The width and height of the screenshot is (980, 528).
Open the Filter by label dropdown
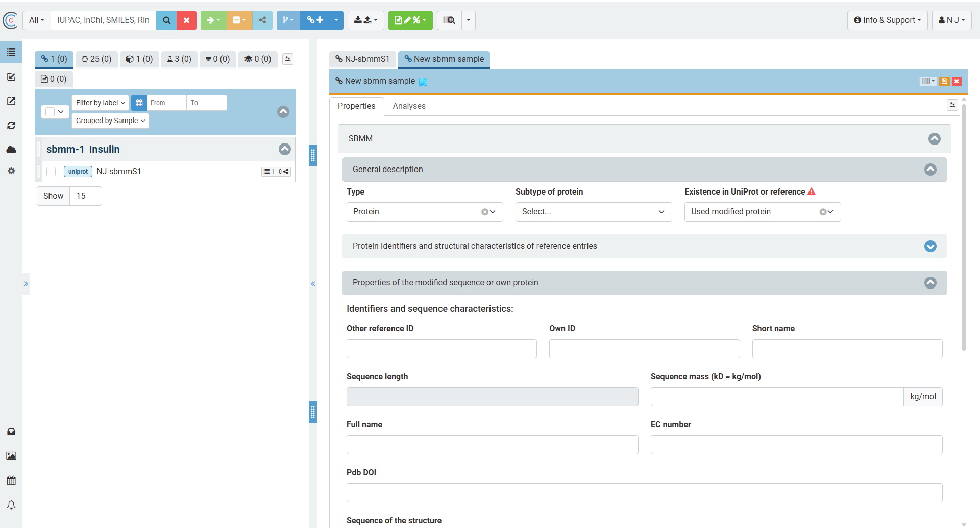tap(100, 103)
